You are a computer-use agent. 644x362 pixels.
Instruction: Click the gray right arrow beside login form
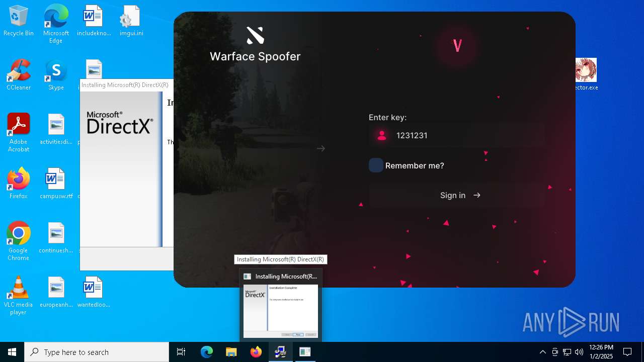pyautogui.click(x=321, y=148)
